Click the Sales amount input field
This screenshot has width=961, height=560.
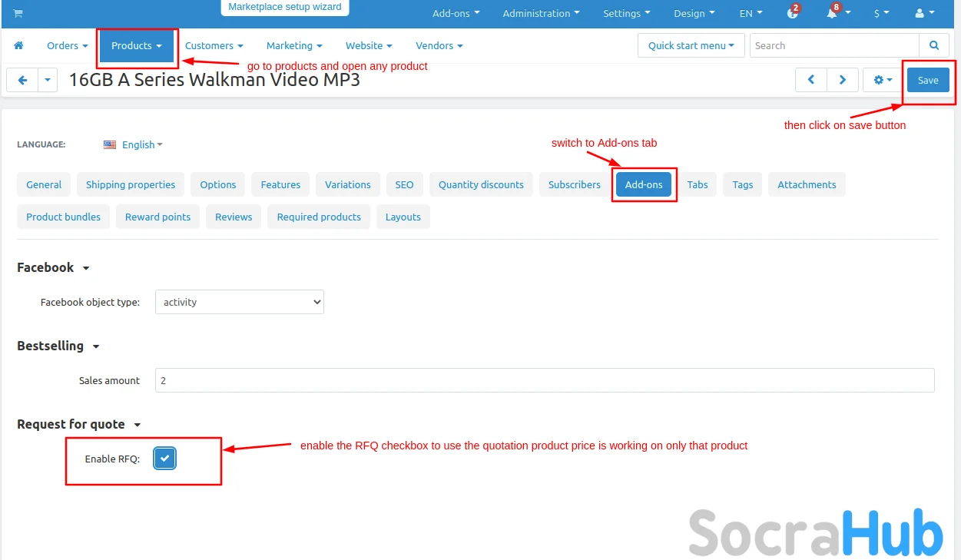[x=544, y=380]
